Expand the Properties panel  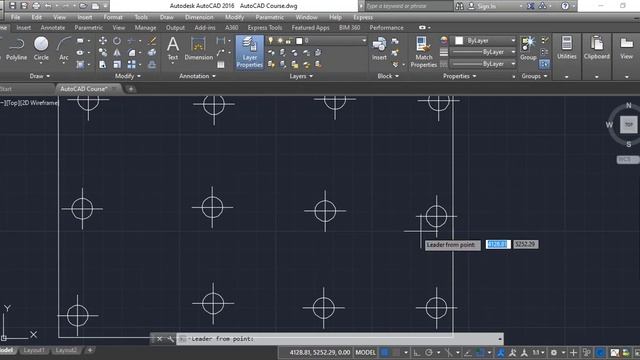pyautogui.click(x=460, y=76)
